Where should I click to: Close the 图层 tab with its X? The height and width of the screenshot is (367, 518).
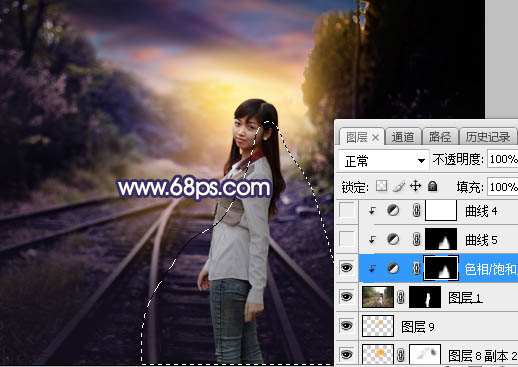375,137
